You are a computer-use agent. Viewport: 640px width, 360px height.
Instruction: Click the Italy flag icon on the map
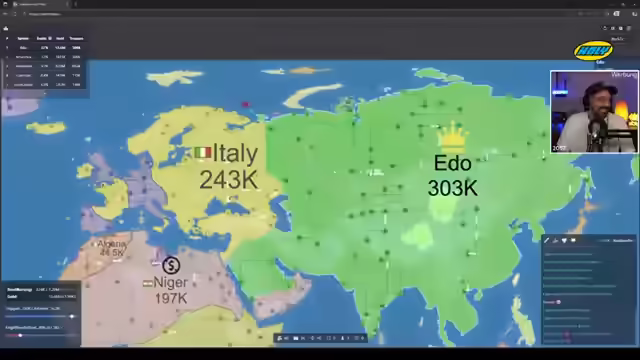coord(203,153)
